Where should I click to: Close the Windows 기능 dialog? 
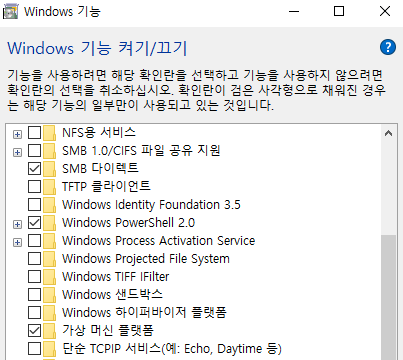click(385, 12)
